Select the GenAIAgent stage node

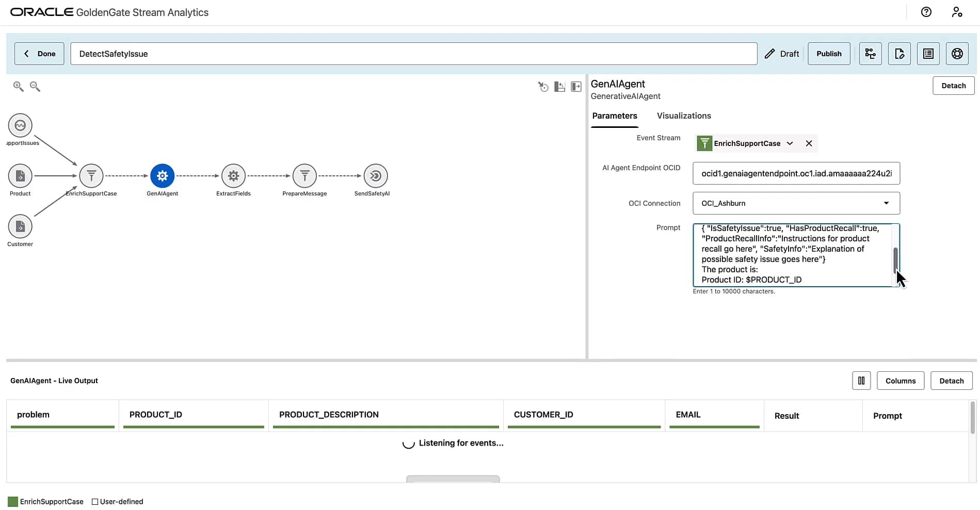pyautogui.click(x=162, y=175)
